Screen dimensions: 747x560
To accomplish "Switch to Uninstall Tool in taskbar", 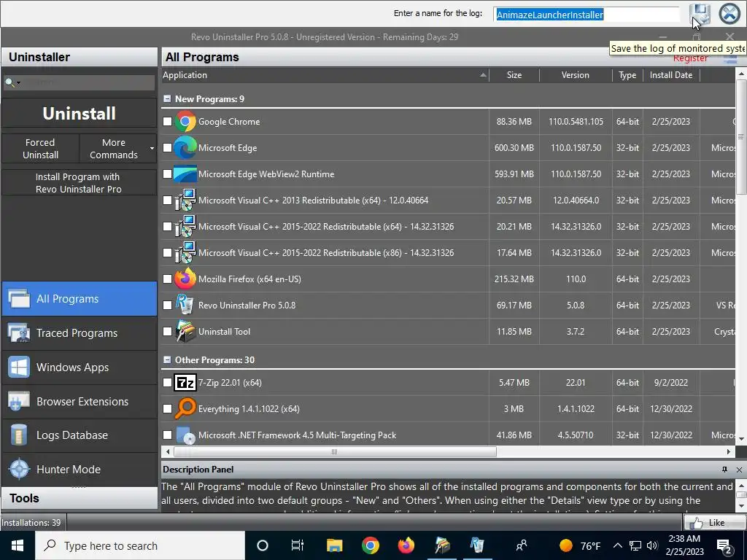I will point(442,545).
